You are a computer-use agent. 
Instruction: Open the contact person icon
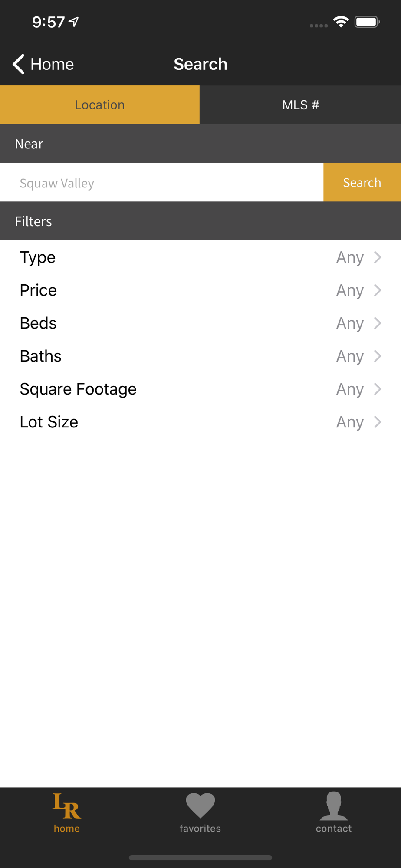[x=333, y=806]
